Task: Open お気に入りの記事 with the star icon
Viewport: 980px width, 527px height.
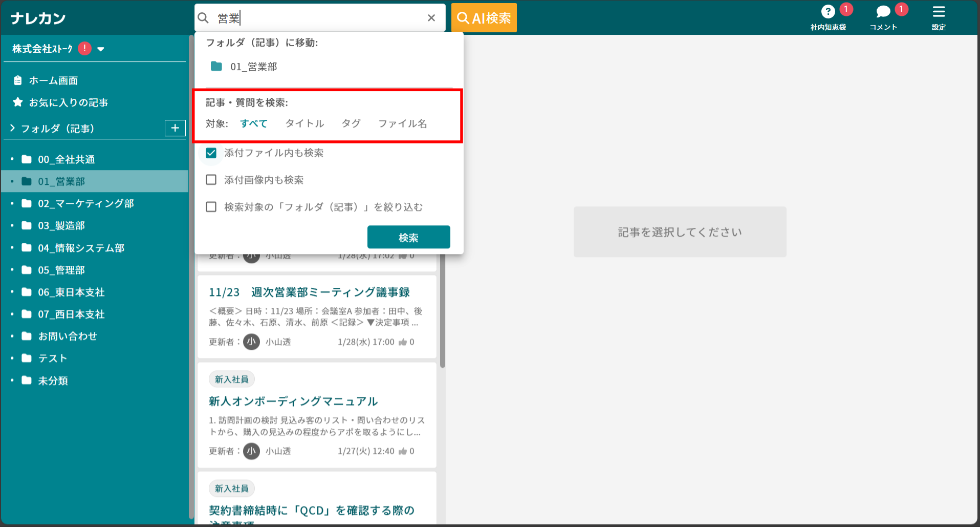Action: click(x=17, y=102)
